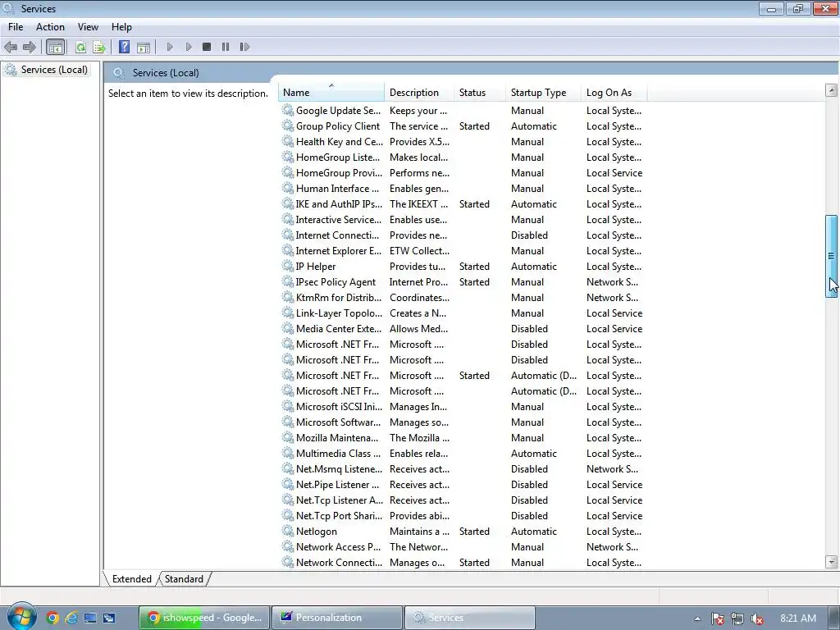Click the muted volume tray icon
Image resolution: width=840 pixels, height=630 pixels.
[757, 619]
